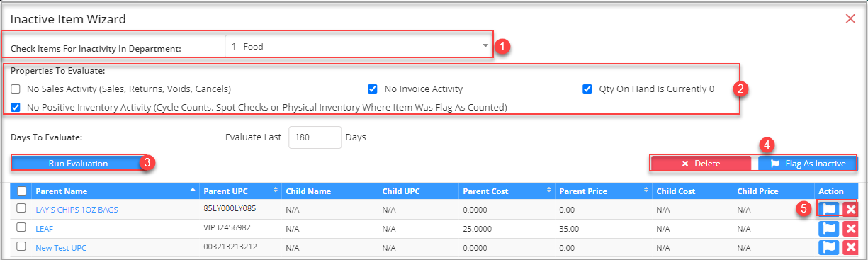868x260 pixels.
Task: Enable No Sales Activity checkbox
Action: 16,89
